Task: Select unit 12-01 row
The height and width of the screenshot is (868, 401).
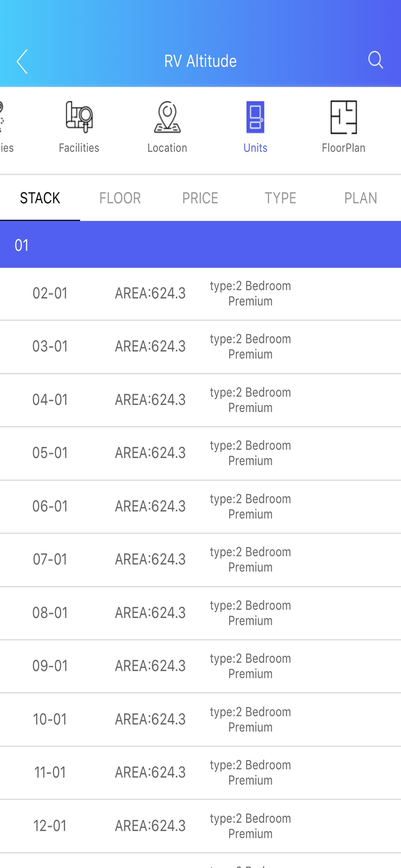Action: tap(200, 825)
